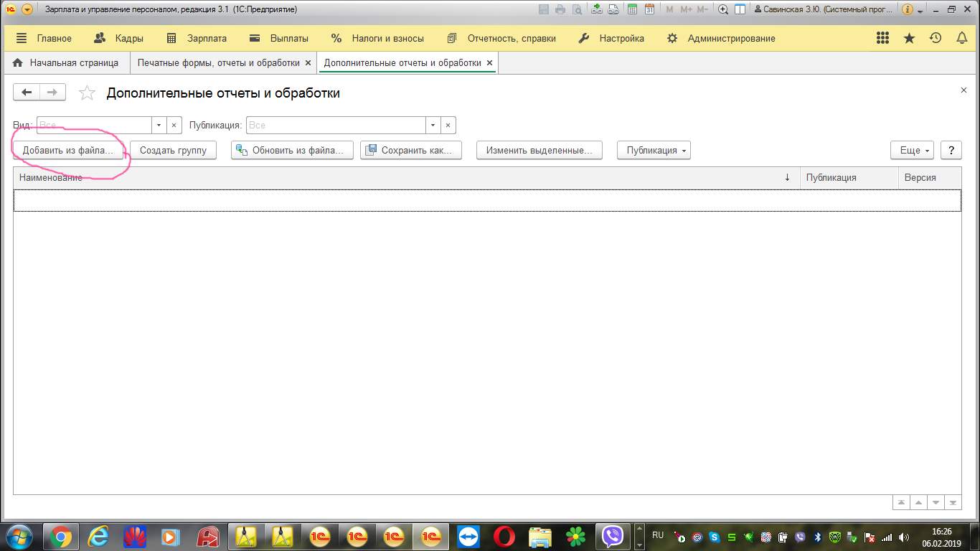This screenshot has width=980, height=551.
Task: Open Windows Start button
Action: (x=19, y=536)
